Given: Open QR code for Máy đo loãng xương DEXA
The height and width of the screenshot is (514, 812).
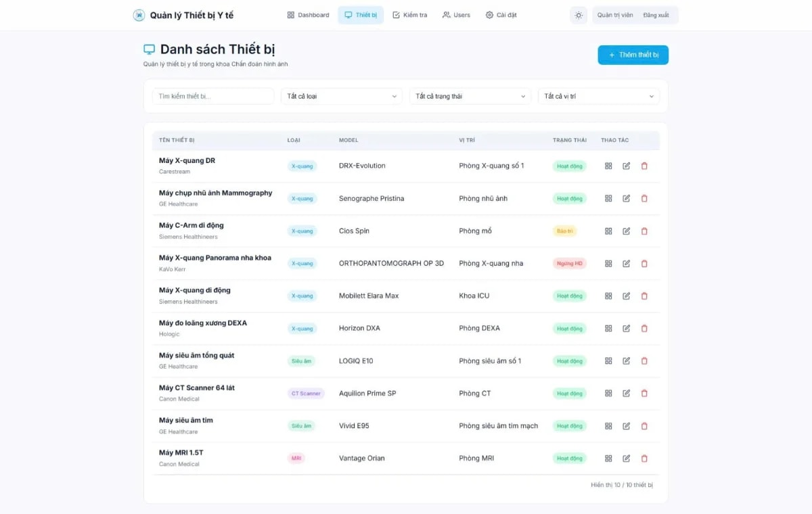Looking at the screenshot, I should click(608, 328).
